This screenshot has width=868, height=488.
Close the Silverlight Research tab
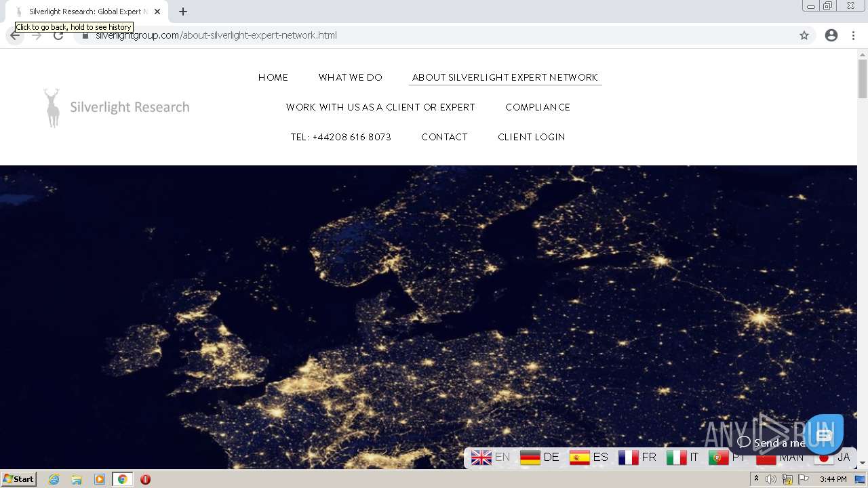(157, 12)
